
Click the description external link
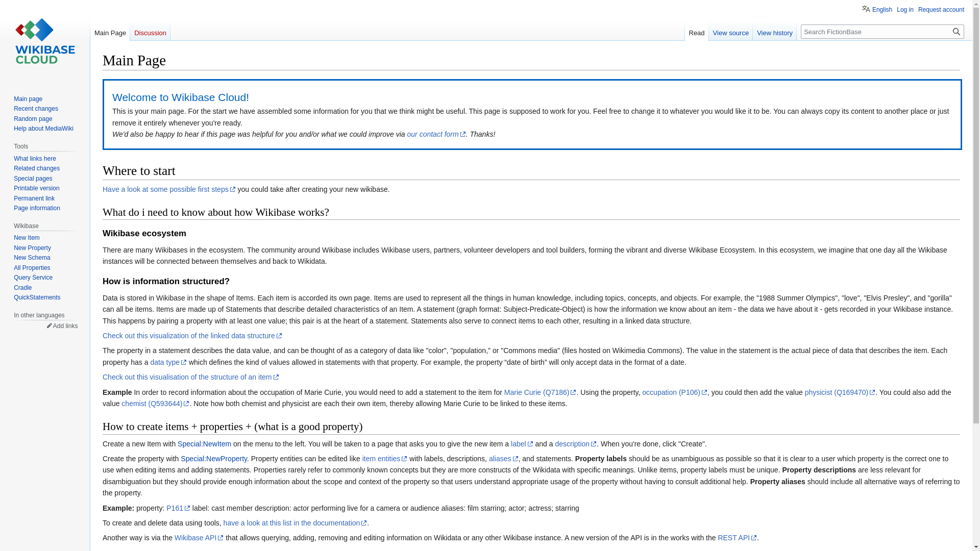(575, 444)
